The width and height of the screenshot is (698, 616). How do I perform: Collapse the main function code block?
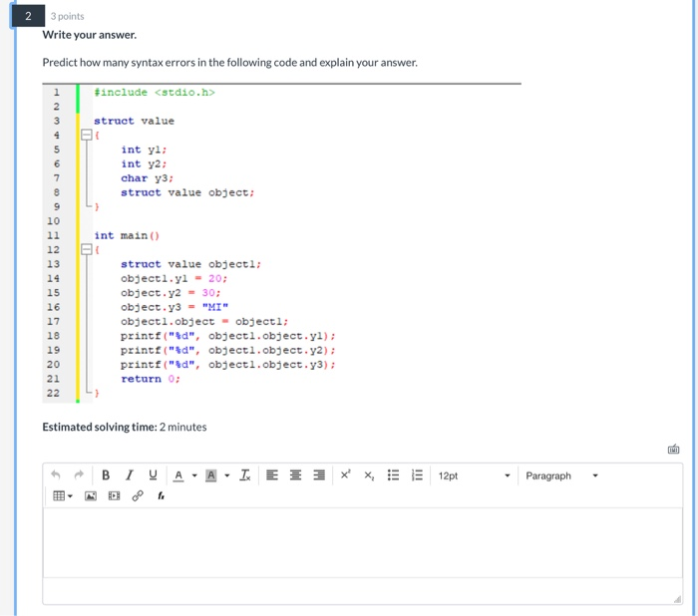point(87,249)
